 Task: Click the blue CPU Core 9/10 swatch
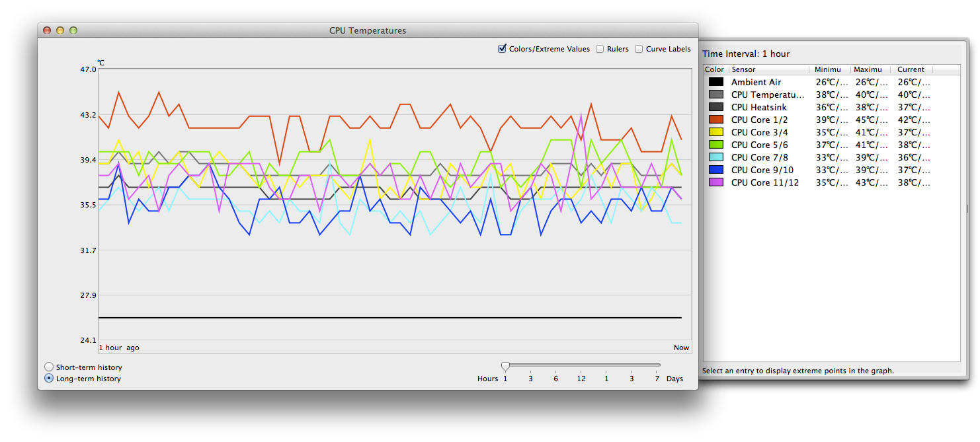pos(716,170)
